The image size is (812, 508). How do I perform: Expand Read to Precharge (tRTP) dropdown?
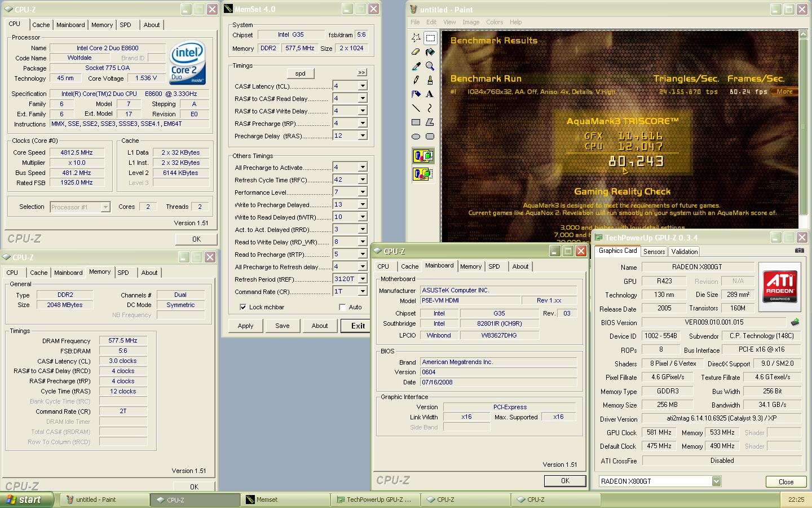[363, 254]
